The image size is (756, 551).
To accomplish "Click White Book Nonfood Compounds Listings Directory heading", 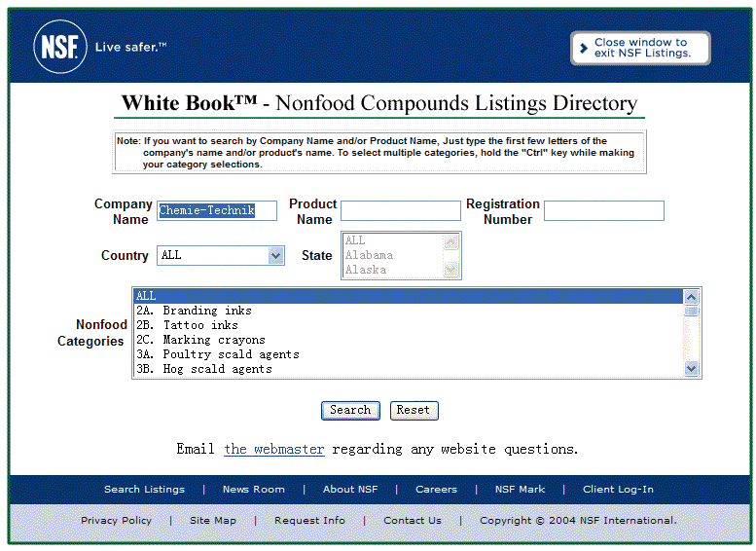I will point(379,103).
